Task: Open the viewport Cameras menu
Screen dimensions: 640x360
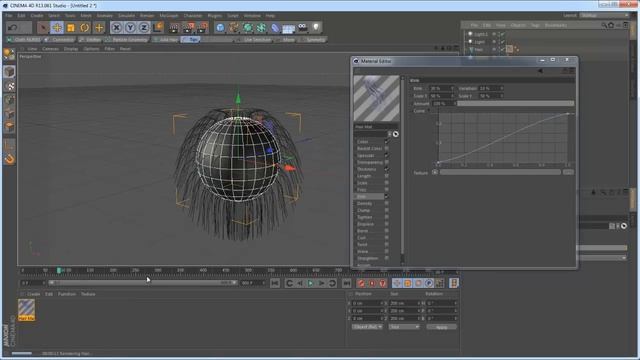Action: (50, 49)
